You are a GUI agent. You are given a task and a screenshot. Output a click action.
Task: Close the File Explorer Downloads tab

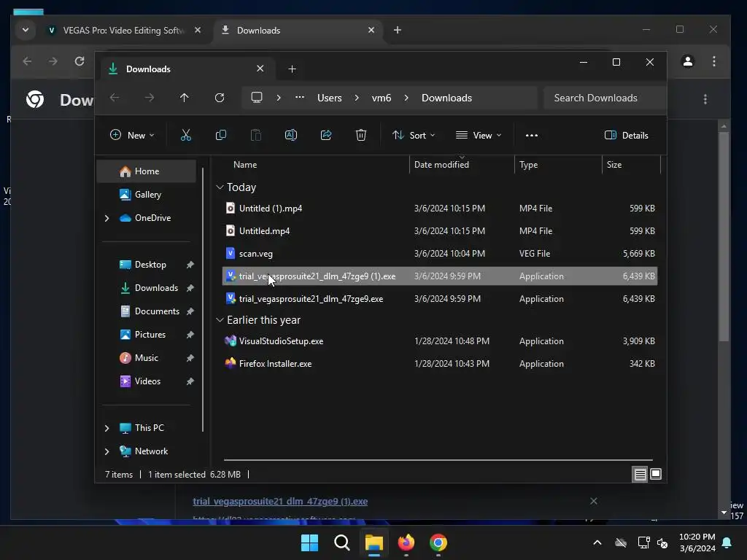[x=260, y=69]
